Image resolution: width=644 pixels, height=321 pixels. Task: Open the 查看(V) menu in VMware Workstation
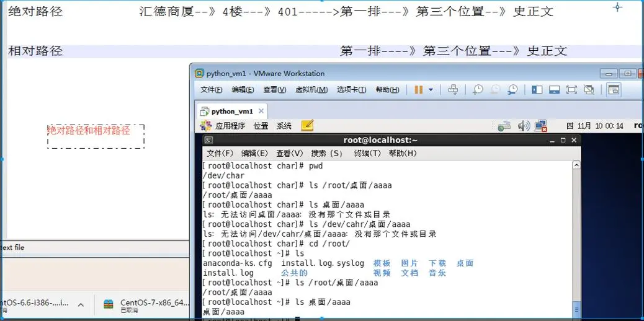click(275, 89)
